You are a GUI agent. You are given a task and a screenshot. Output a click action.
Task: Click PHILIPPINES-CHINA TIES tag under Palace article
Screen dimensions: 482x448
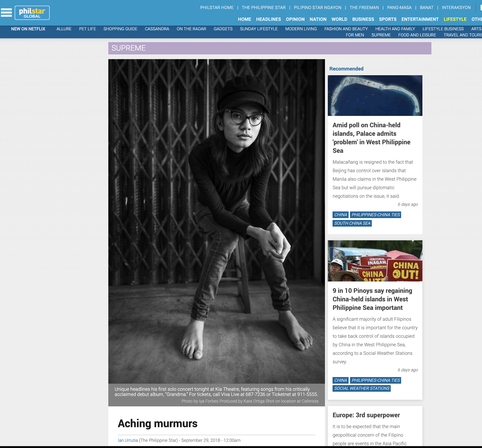coord(376,215)
